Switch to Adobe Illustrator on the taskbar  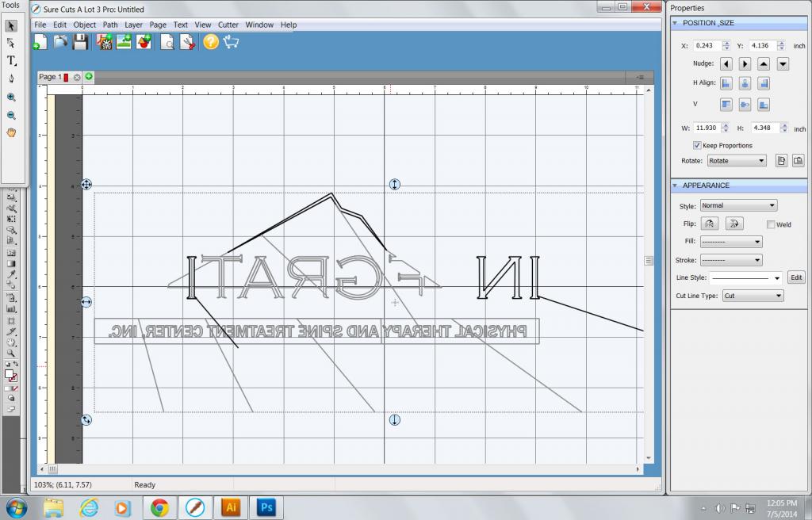coord(231,507)
